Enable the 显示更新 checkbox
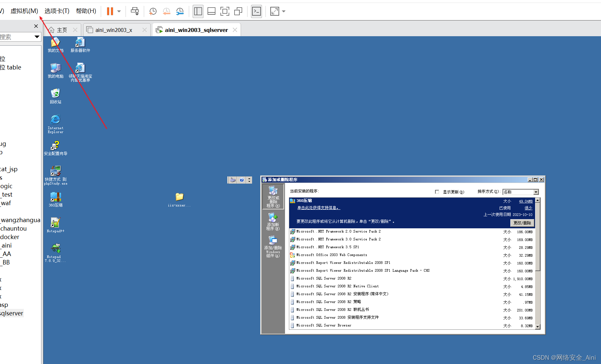Screen dimensions: 601x364 click(x=437, y=192)
